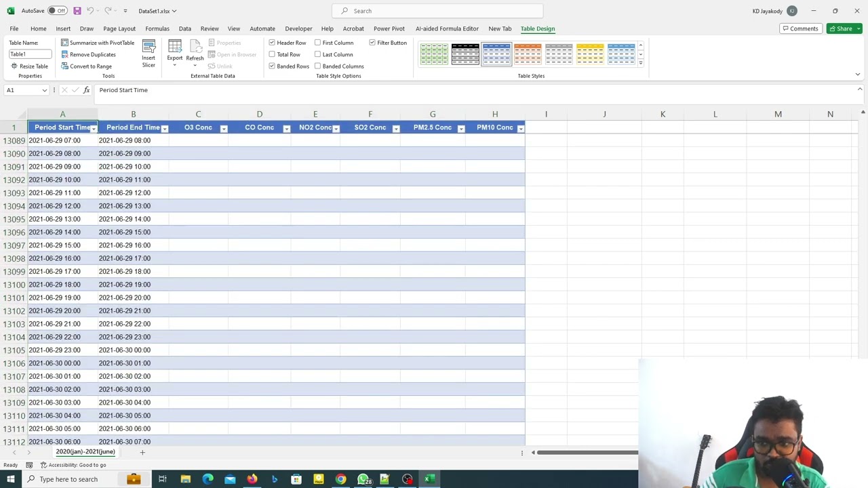Viewport: 868px width, 488px height.
Task: Collapse the ribbon with chevron
Action: 858,75
